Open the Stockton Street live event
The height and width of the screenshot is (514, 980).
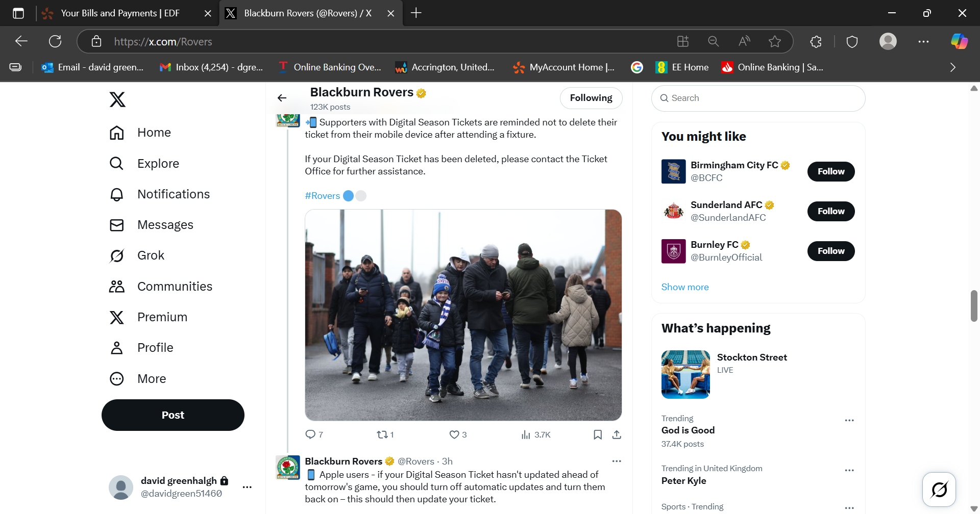click(758, 374)
